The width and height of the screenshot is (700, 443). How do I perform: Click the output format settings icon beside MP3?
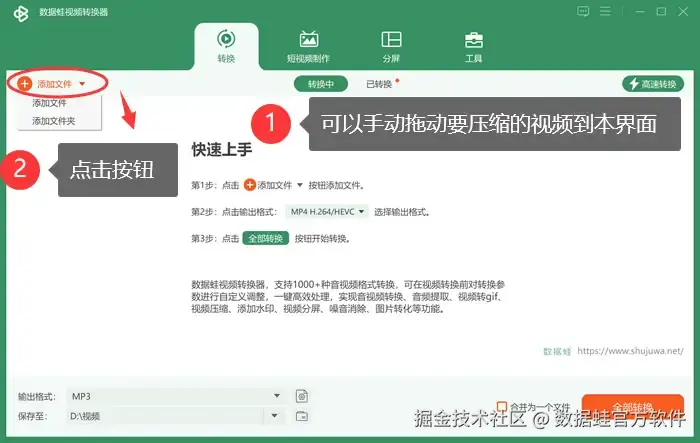(x=302, y=396)
